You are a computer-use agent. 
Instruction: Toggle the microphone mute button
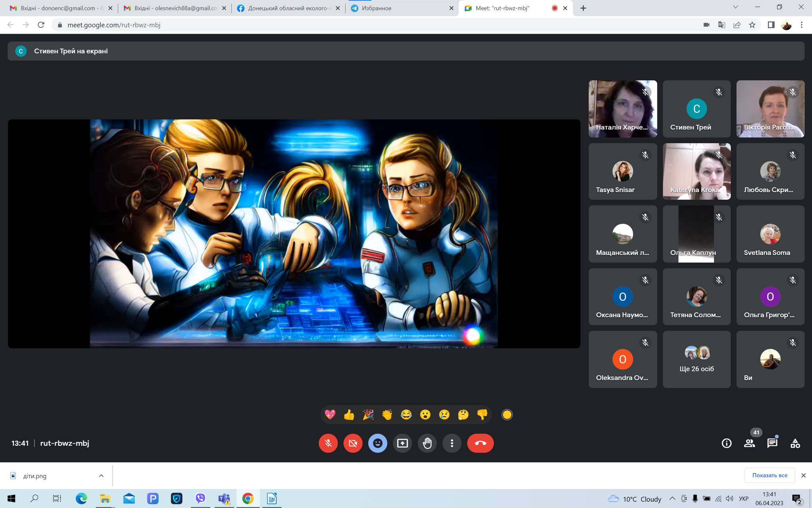328,443
